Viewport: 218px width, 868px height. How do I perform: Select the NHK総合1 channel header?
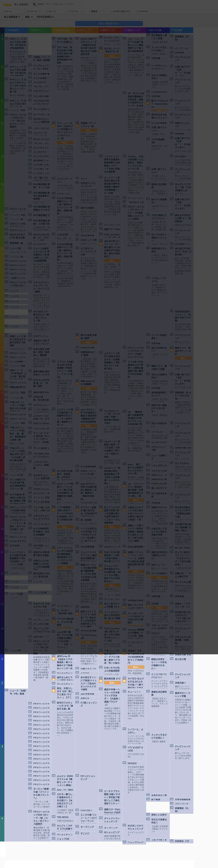point(16,30)
